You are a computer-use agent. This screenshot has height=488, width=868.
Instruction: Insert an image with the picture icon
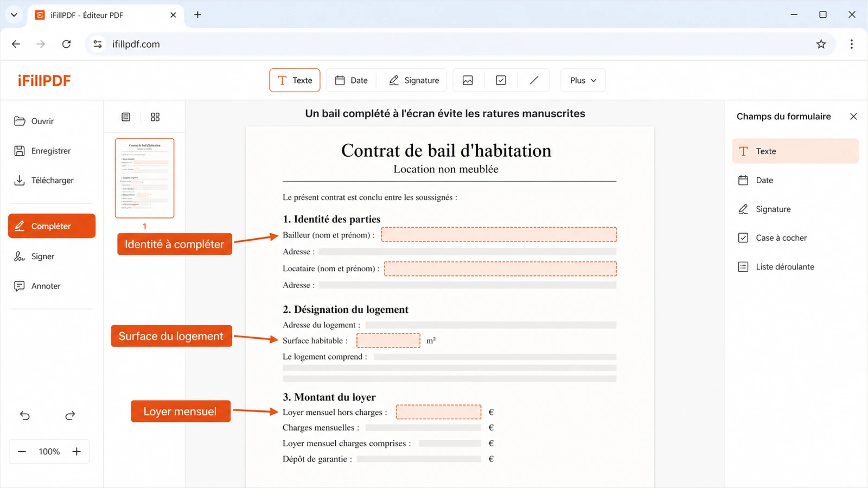(x=468, y=80)
